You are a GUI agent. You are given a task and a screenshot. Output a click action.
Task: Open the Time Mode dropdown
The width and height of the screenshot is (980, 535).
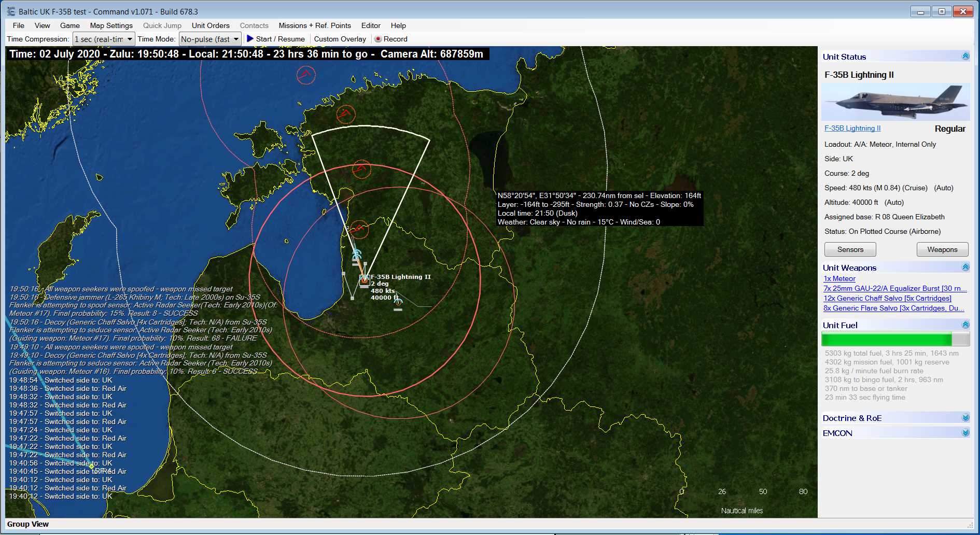click(x=210, y=39)
